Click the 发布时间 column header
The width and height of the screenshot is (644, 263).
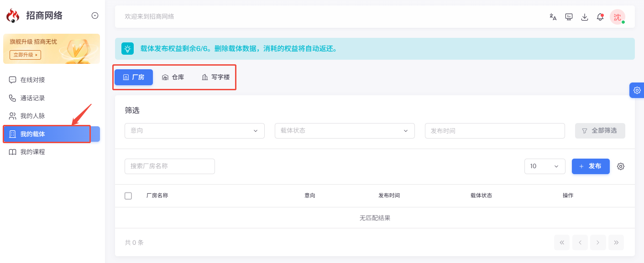point(389,196)
